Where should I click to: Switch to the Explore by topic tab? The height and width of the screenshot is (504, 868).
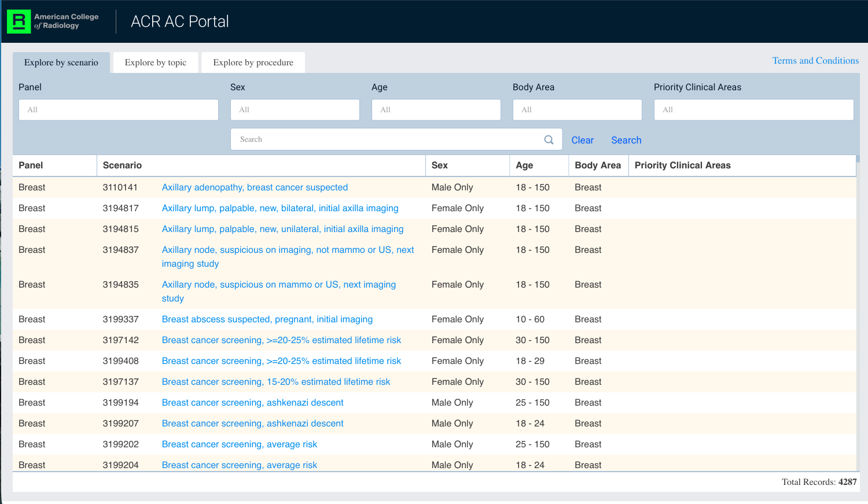click(156, 62)
